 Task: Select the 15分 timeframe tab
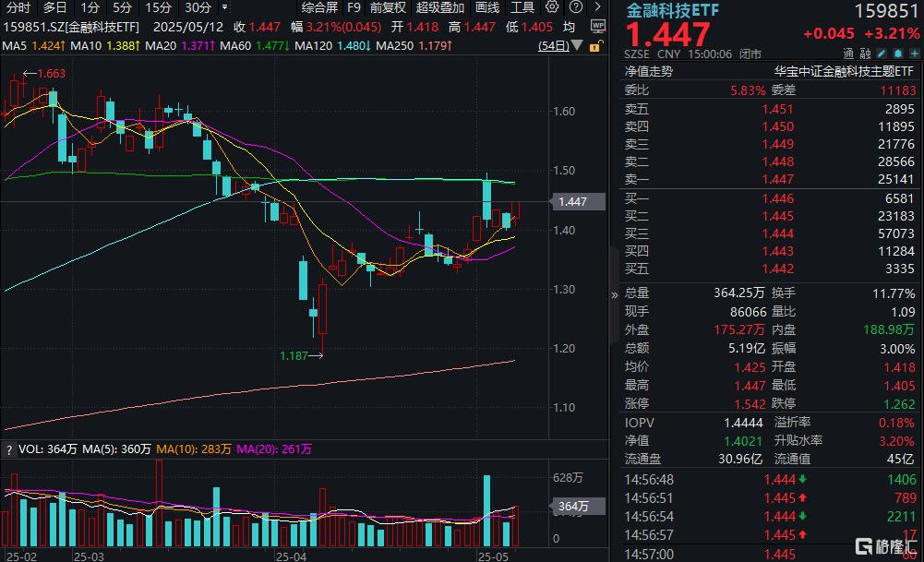[x=158, y=7]
